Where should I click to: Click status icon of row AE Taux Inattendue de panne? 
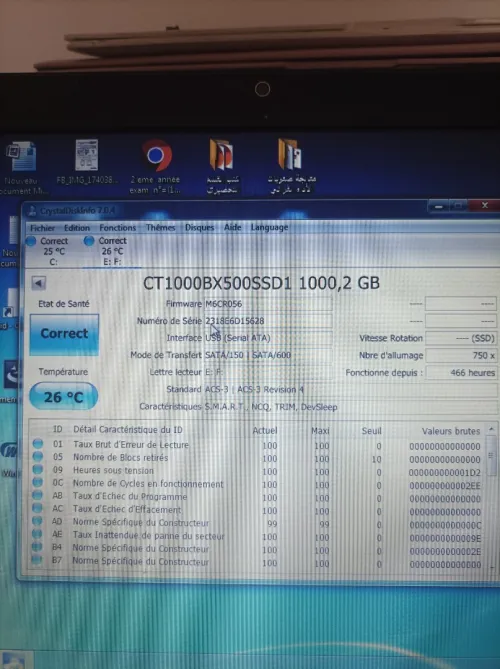tap(37, 533)
